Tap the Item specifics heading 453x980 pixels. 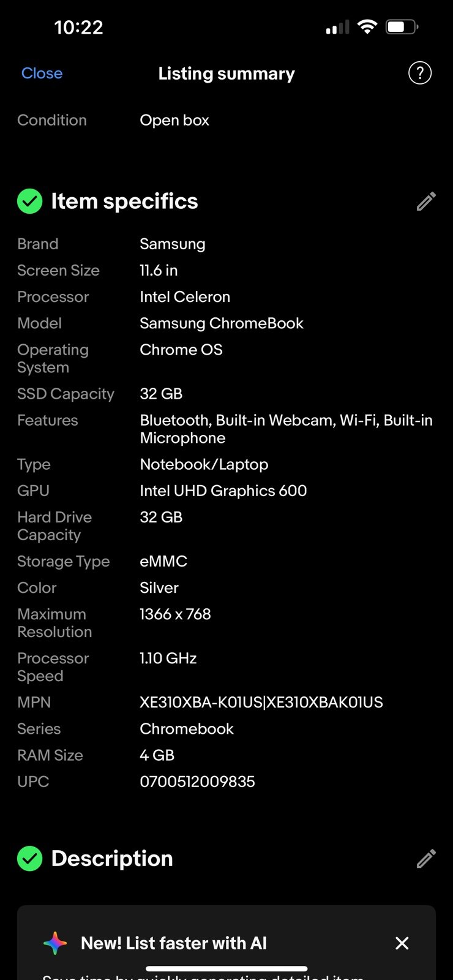(x=124, y=202)
